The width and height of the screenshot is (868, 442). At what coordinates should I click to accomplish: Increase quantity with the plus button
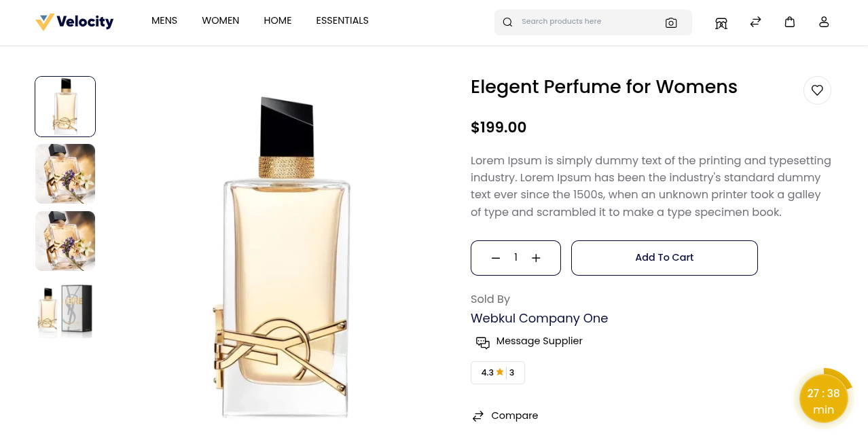(536, 257)
